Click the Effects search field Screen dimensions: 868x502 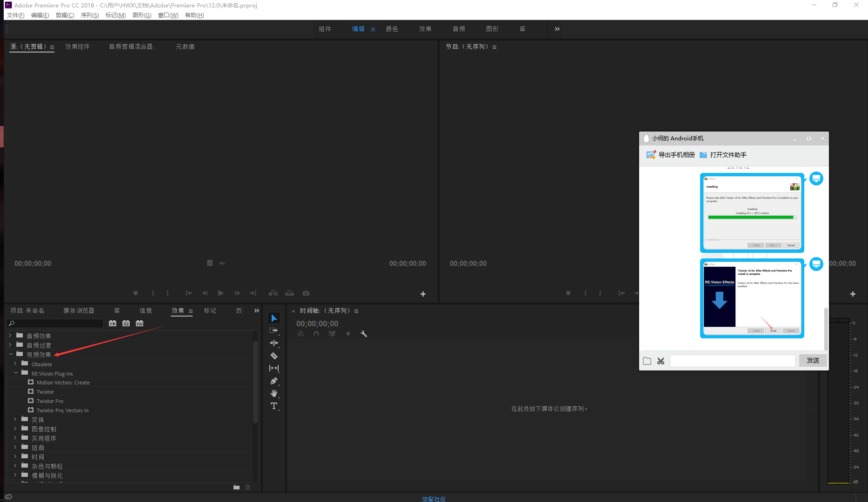pyautogui.click(x=55, y=323)
